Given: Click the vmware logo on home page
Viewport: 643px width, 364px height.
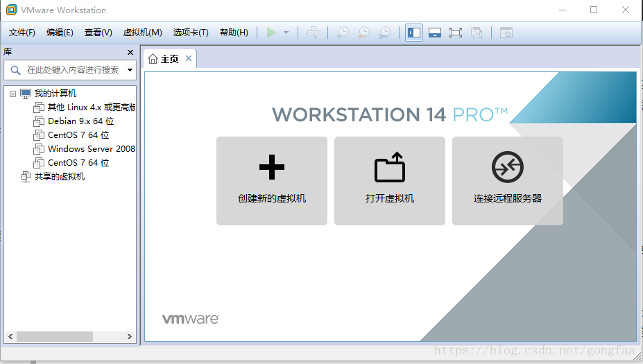Looking at the screenshot, I should tap(191, 319).
